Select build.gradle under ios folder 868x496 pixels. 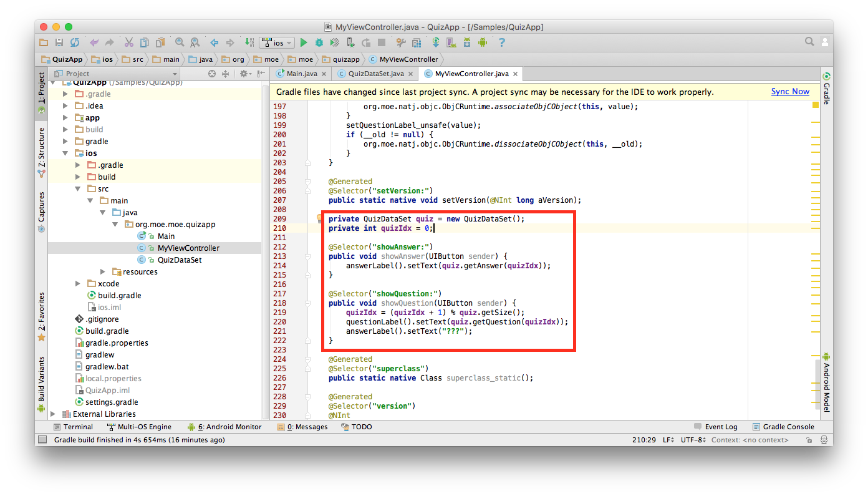pos(119,295)
